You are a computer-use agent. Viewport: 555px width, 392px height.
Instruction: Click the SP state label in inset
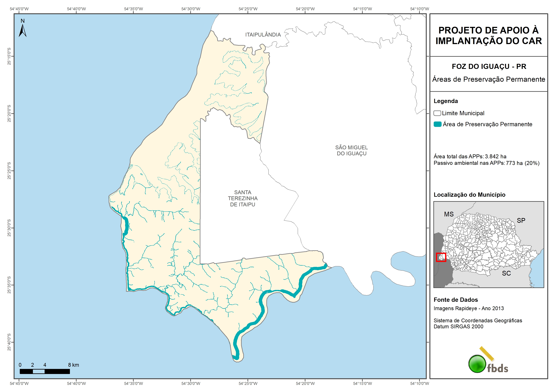(521, 221)
